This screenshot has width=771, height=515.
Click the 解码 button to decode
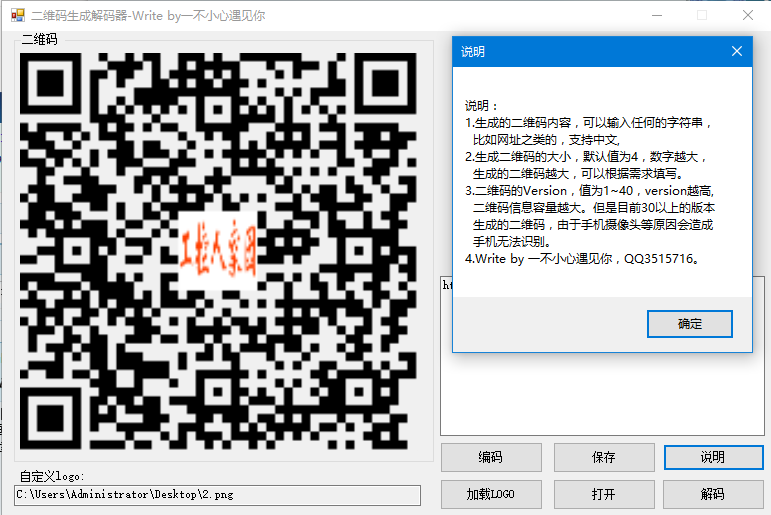(x=712, y=494)
